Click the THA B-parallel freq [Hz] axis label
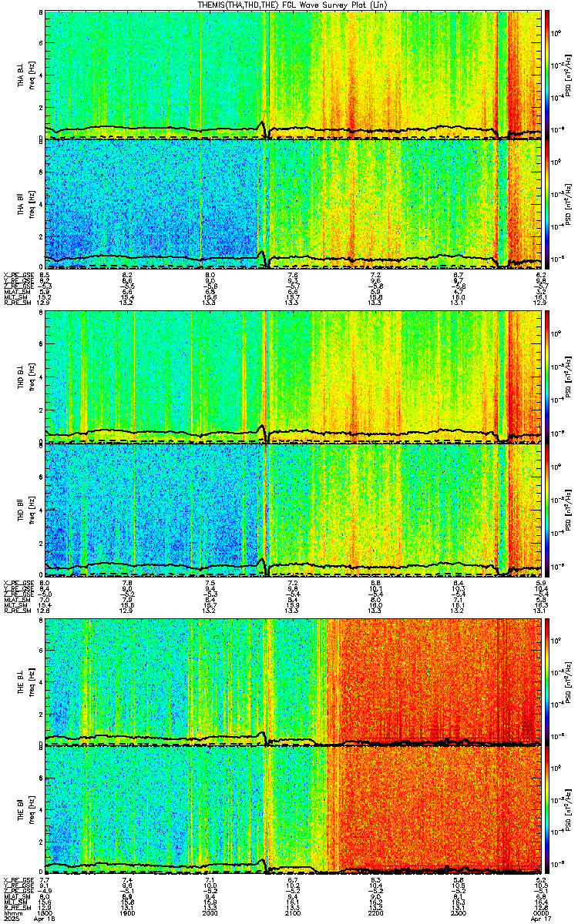This screenshot has width=578, height=924. 31,205
